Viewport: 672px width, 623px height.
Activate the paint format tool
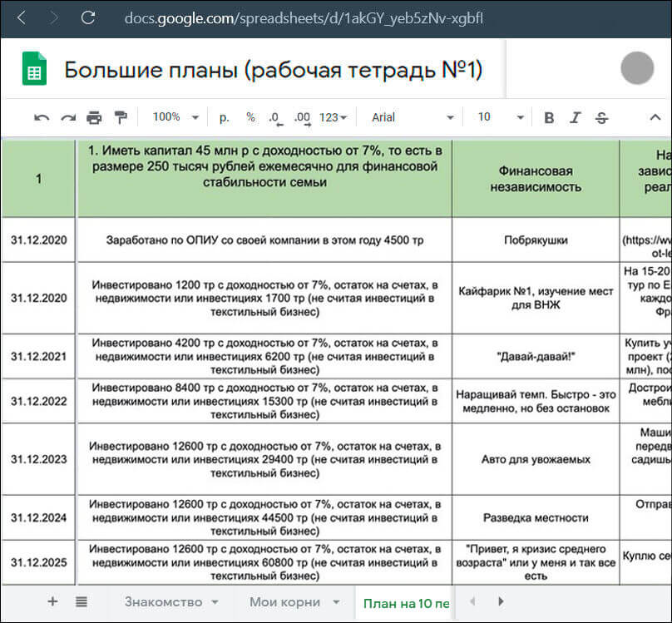click(121, 117)
